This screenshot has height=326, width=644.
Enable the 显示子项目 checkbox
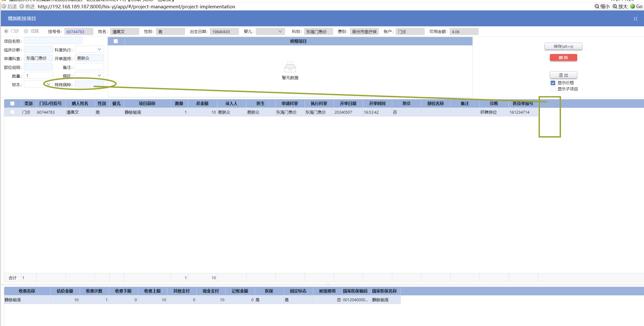pos(553,89)
